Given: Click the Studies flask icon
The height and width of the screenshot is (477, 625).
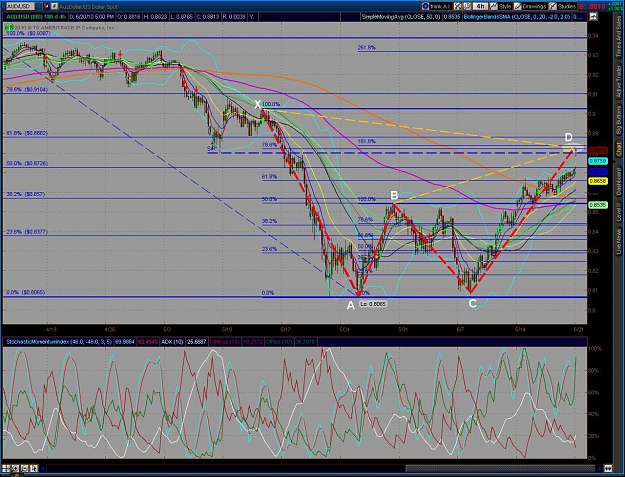Looking at the screenshot, I should pos(552,6).
